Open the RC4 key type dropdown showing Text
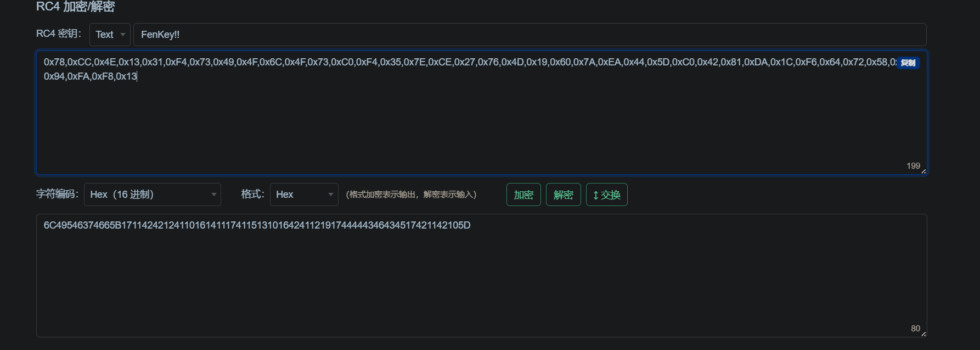Image resolution: width=980 pixels, height=350 pixels. pos(110,35)
